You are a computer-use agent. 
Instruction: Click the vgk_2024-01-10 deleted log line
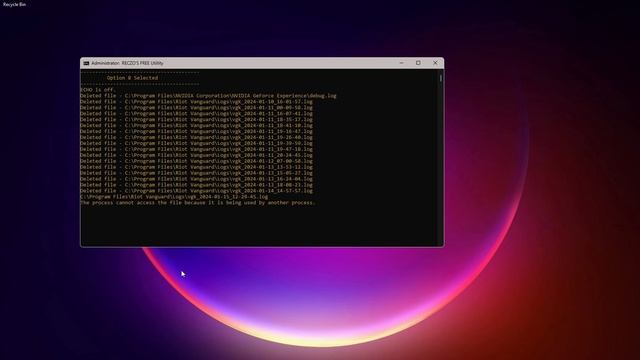pyautogui.click(x=196, y=102)
